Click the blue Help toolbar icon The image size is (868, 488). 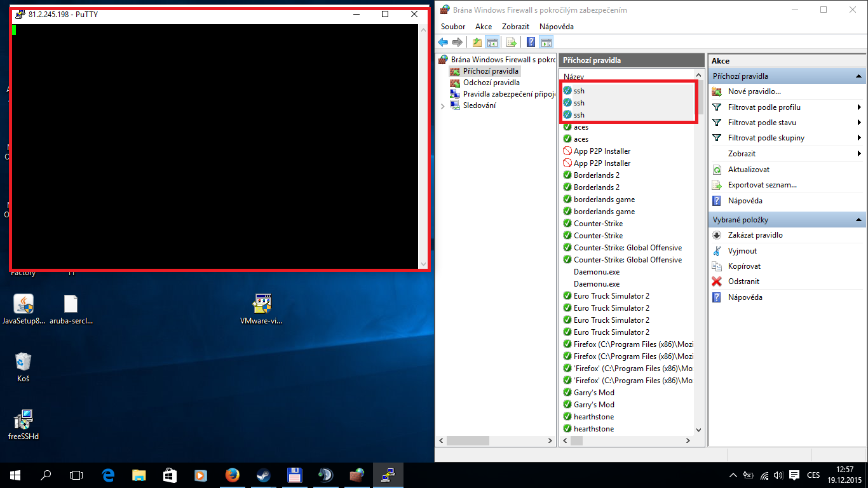pyautogui.click(x=531, y=43)
